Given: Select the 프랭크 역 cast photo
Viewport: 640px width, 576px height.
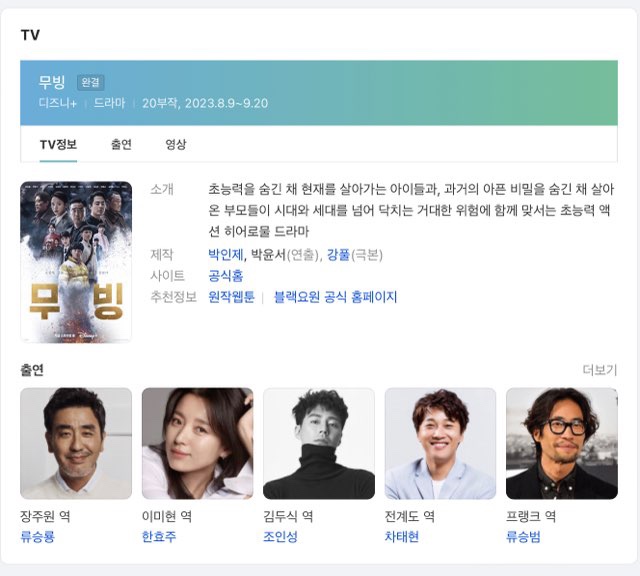Looking at the screenshot, I should click(562, 443).
